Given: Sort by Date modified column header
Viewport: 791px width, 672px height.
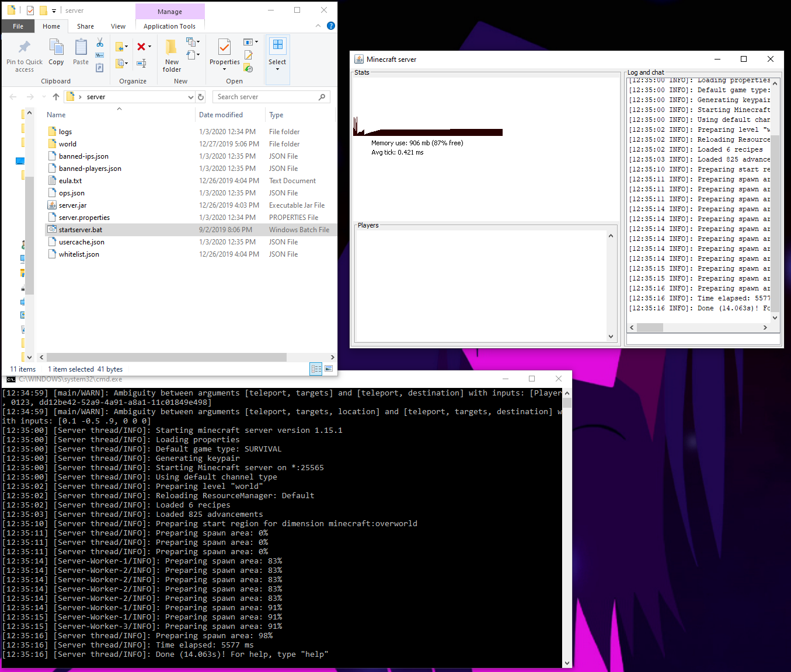Looking at the screenshot, I should (230, 115).
